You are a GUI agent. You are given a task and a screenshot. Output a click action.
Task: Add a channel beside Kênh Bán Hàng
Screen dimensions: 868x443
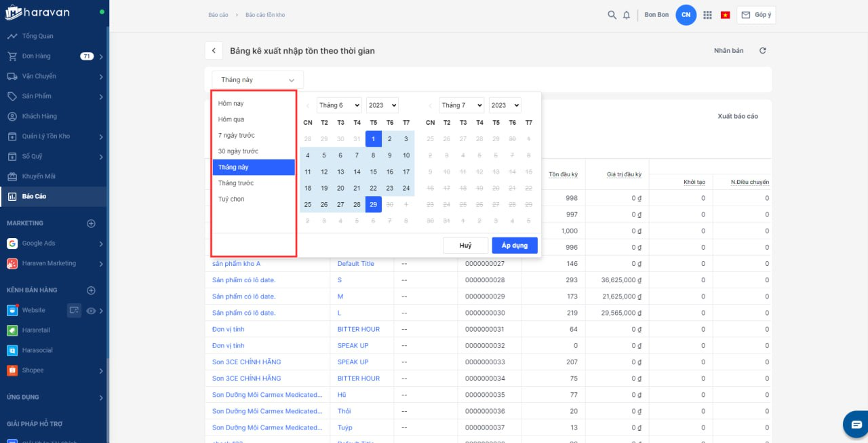click(92, 290)
